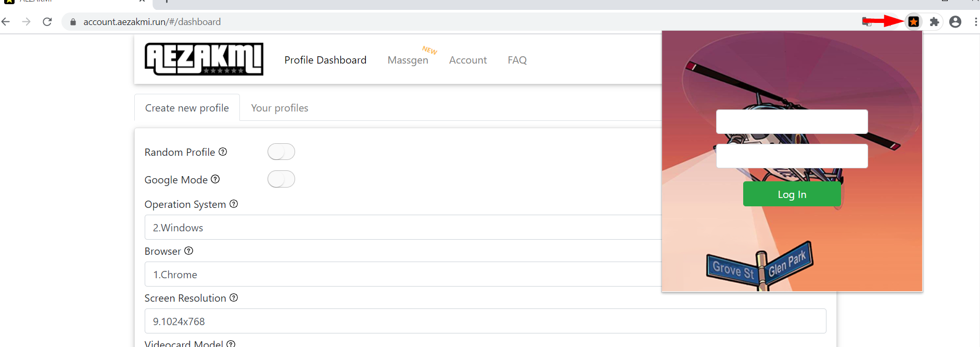Click the green Log In button

792,194
